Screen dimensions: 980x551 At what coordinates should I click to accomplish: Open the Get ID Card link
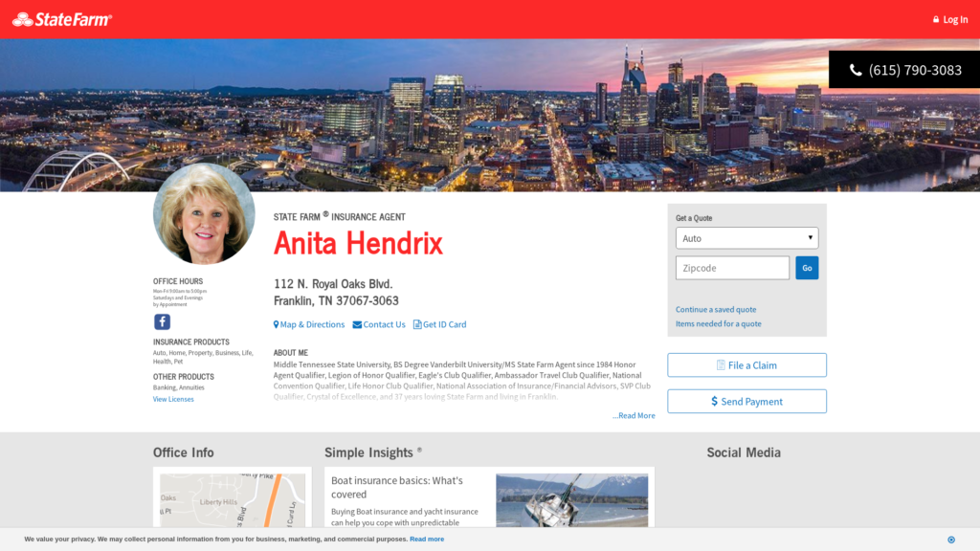click(439, 324)
